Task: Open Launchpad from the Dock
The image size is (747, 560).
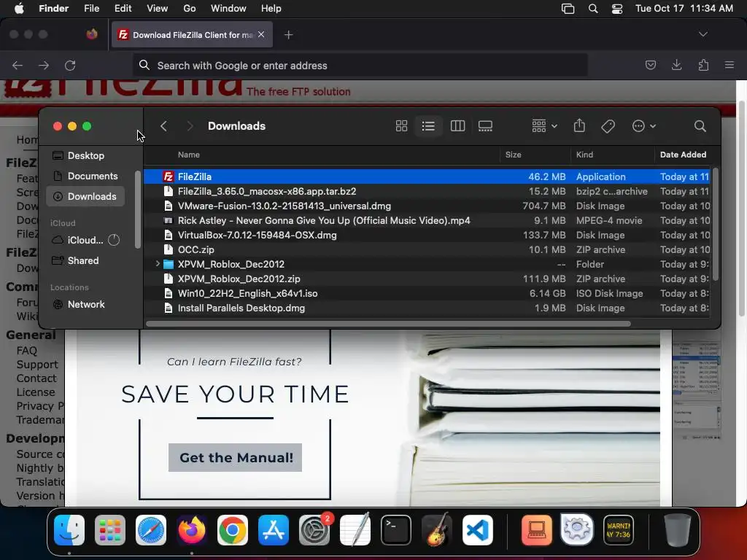Action: [x=110, y=530]
